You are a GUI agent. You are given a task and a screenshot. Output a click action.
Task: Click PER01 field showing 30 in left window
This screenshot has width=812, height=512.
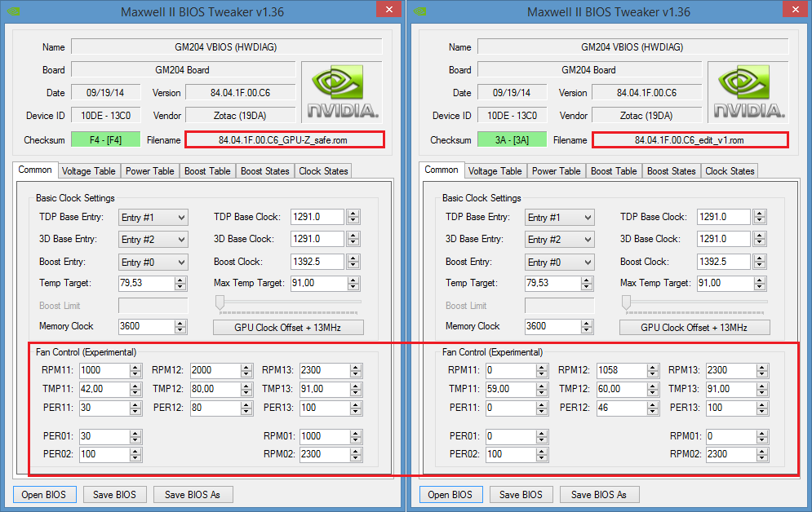coord(104,436)
